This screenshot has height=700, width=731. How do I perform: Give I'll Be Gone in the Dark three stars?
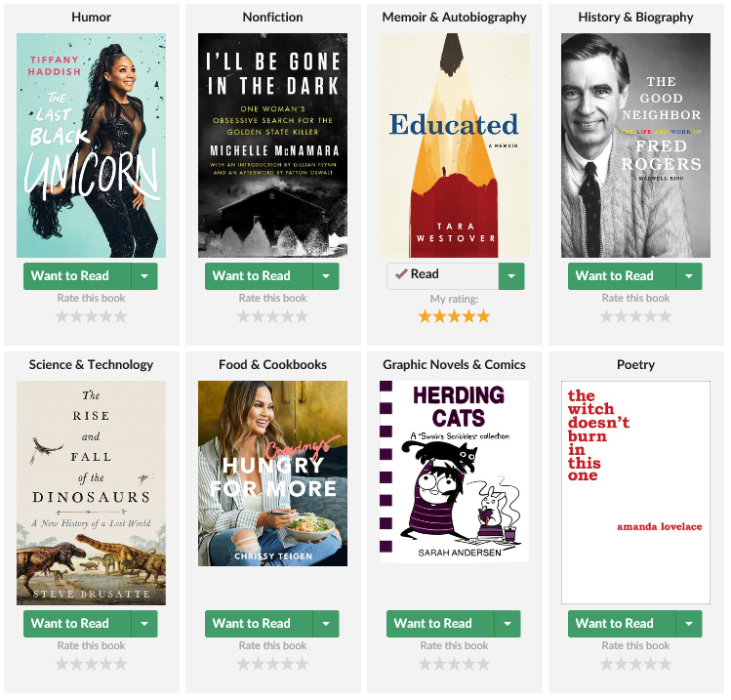point(273,317)
